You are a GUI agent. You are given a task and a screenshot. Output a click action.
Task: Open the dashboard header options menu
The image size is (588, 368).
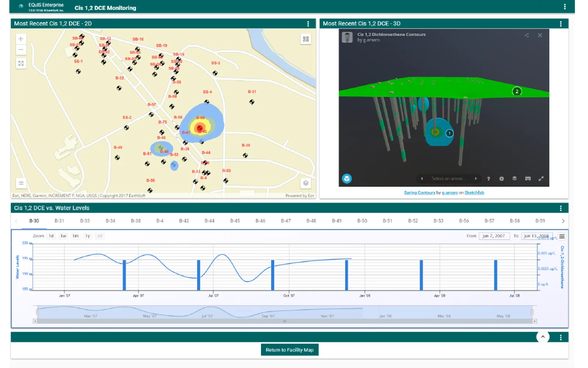(x=564, y=7)
